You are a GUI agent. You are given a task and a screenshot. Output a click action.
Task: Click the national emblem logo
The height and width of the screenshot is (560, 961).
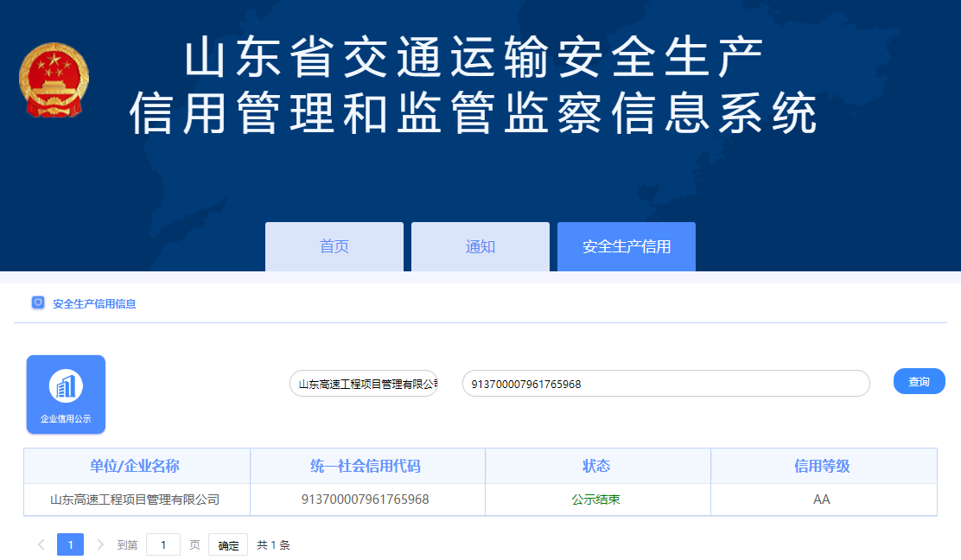coord(54,83)
